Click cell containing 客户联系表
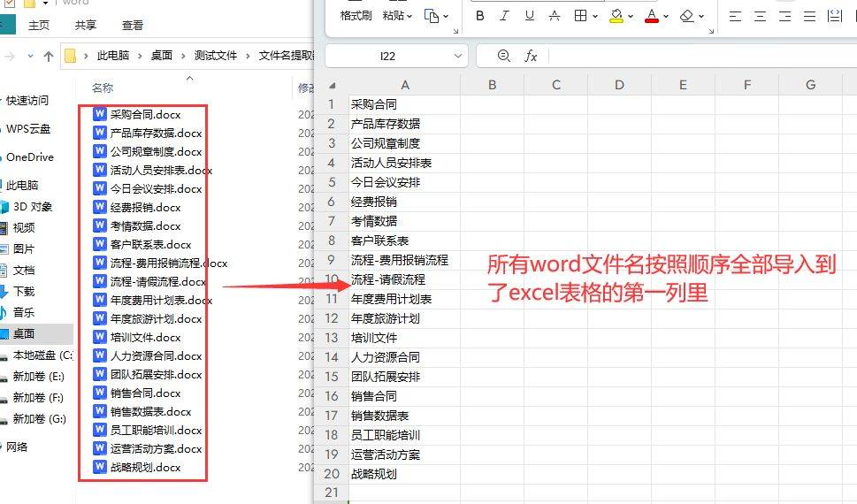Viewport: 857px width, 504px height. tap(404, 241)
